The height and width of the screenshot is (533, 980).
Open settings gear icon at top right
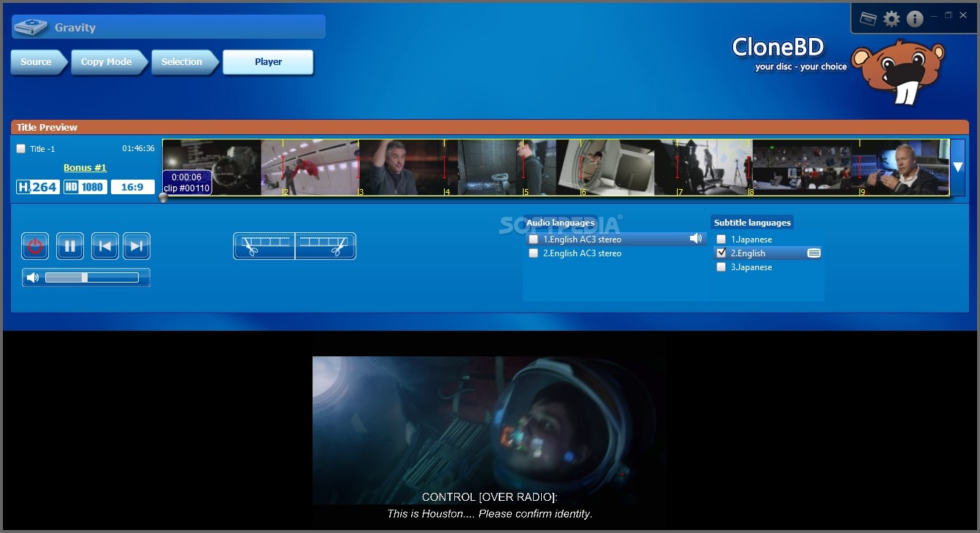(892, 19)
